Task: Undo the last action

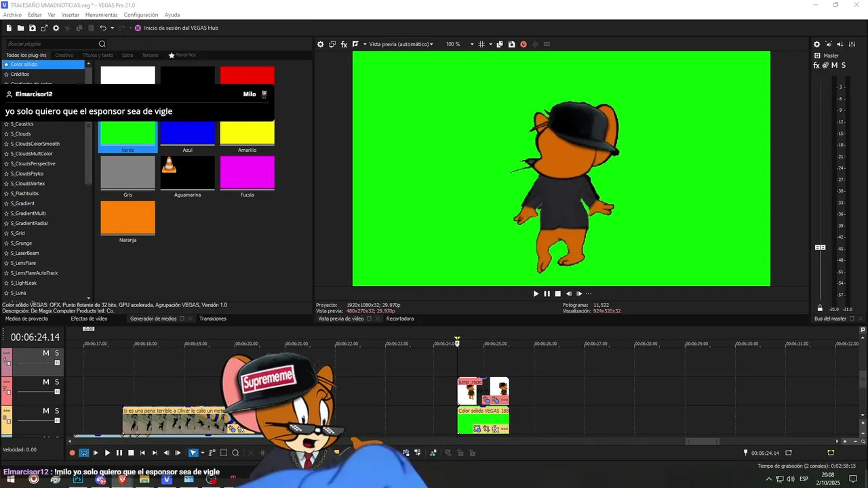Action: tap(102, 28)
